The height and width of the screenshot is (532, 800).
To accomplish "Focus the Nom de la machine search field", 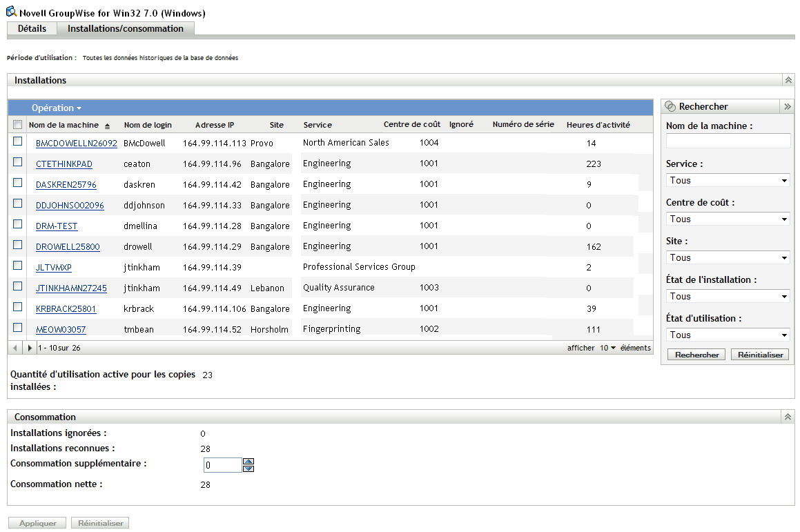I will (728, 141).
